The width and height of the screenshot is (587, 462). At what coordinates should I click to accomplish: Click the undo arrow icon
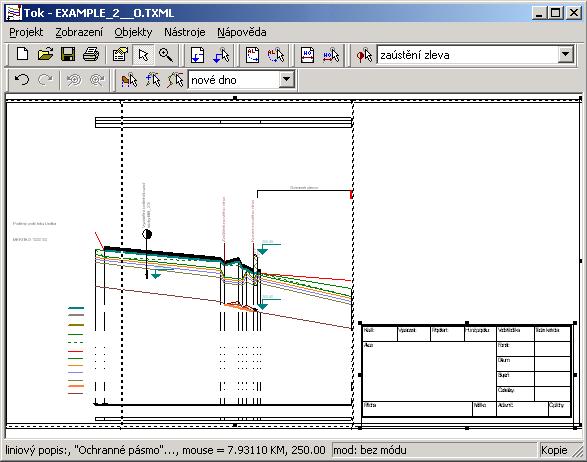22,80
